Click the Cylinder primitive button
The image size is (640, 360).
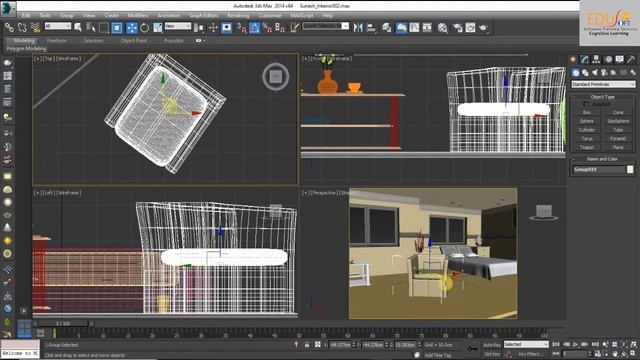click(x=587, y=130)
